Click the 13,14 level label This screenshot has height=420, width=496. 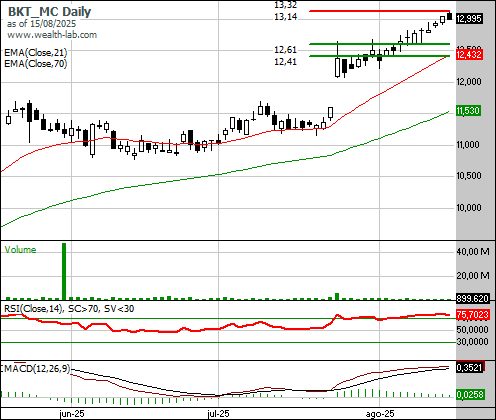(285, 17)
